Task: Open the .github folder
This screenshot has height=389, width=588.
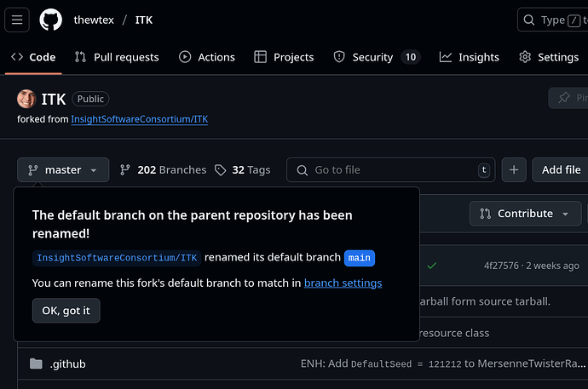Action: tap(67, 364)
